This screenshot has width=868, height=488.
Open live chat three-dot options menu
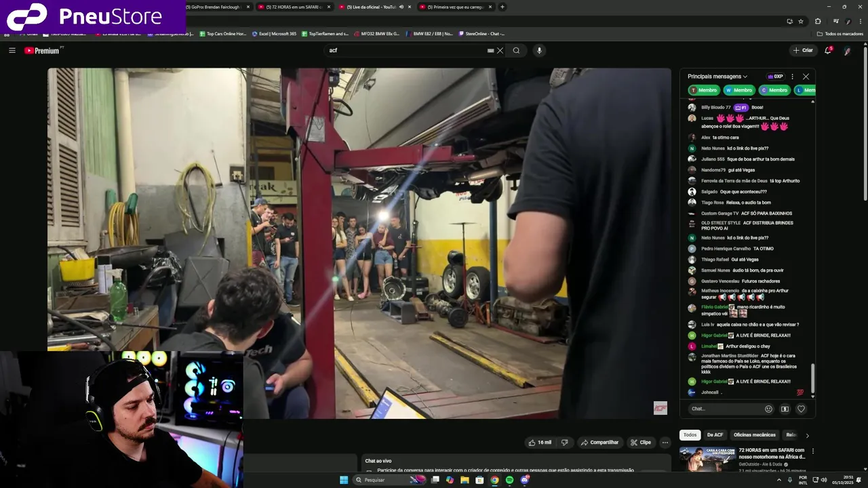pyautogui.click(x=792, y=77)
